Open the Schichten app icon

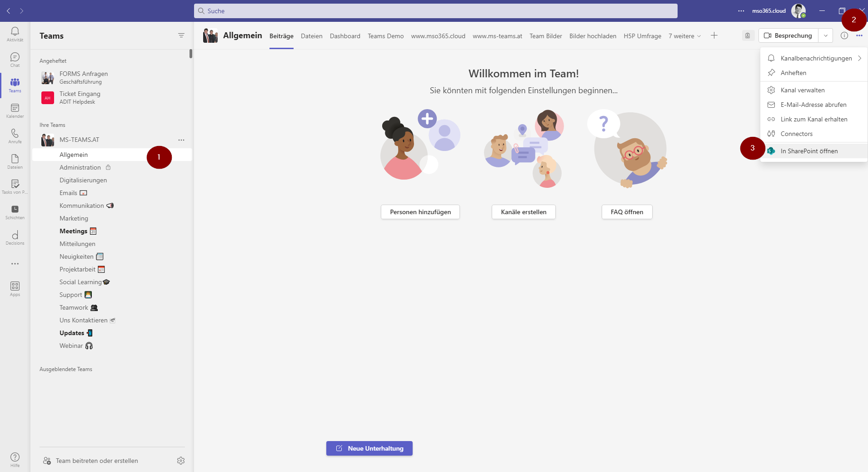pos(15,212)
